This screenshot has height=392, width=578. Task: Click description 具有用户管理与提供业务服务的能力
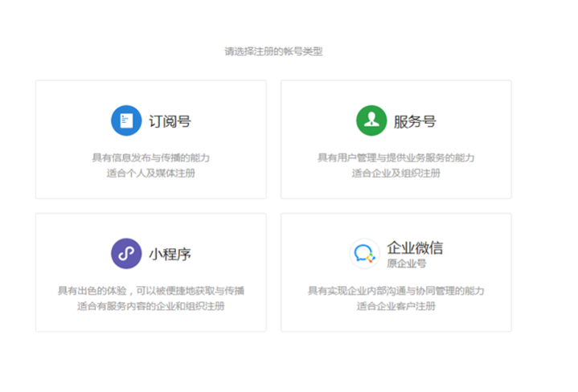point(396,157)
